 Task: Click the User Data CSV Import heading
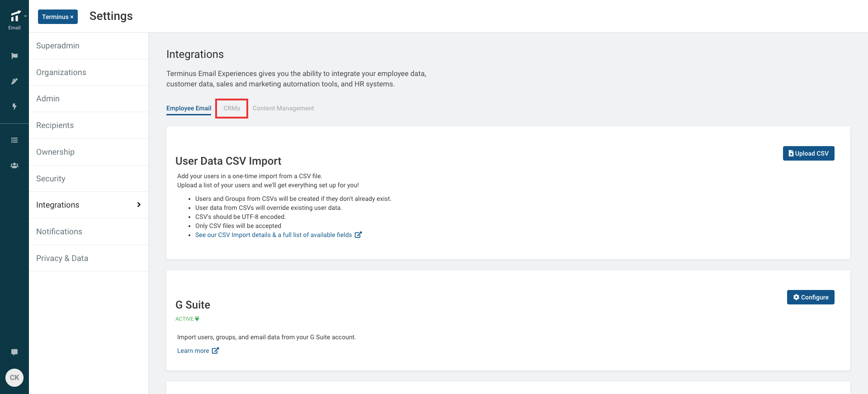[228, 161]
